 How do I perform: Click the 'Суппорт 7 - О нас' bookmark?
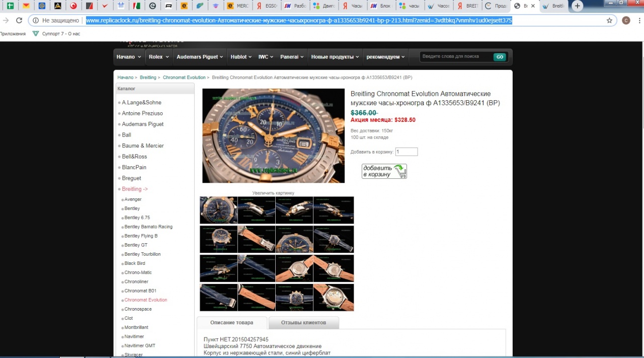(x=56, y=34)
